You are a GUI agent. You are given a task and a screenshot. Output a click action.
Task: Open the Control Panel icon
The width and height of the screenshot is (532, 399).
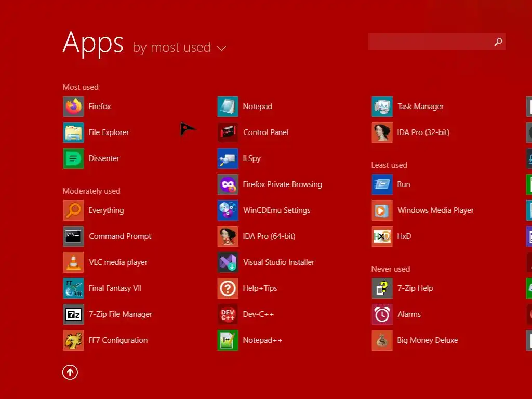point(228,132)
